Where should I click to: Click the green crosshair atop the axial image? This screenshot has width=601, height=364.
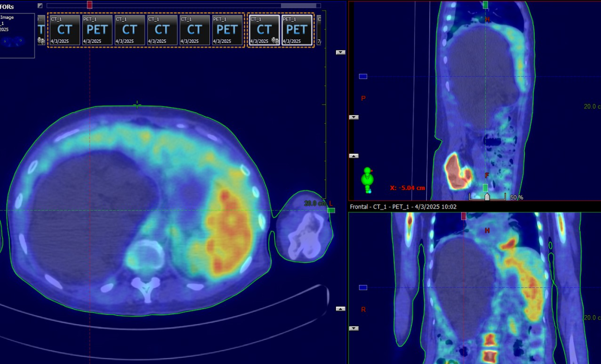tap(137, 105)
